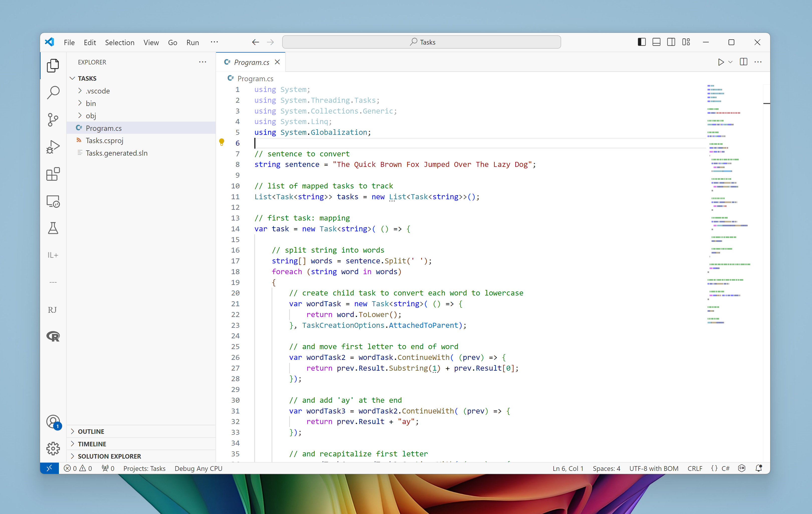Open the Extensions view
812x514 pixels.
(53, 174)
